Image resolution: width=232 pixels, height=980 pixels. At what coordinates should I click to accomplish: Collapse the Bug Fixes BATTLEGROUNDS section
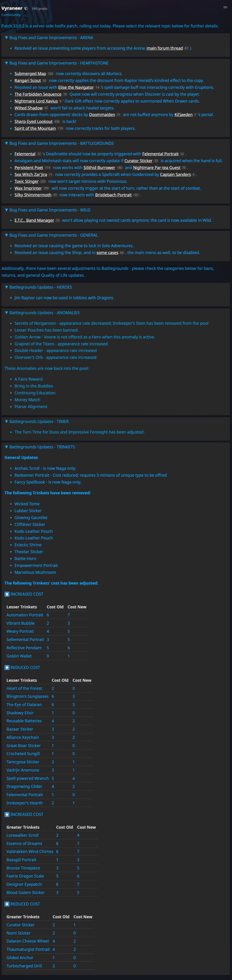[x=59, y=143]
